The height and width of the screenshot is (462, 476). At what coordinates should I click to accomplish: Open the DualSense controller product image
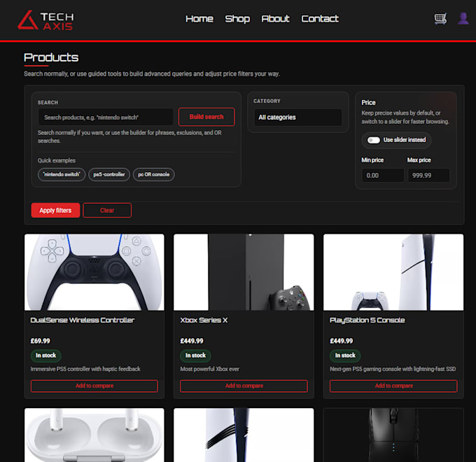pos(94,272)
